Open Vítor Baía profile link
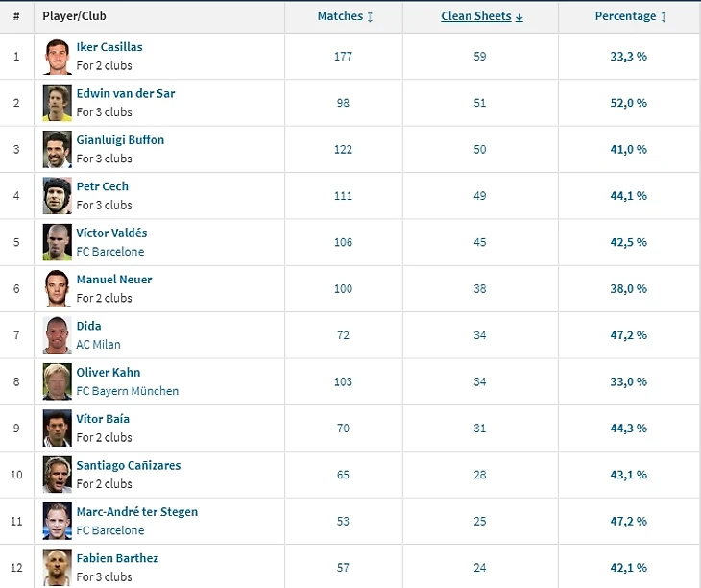 [103, 419]
